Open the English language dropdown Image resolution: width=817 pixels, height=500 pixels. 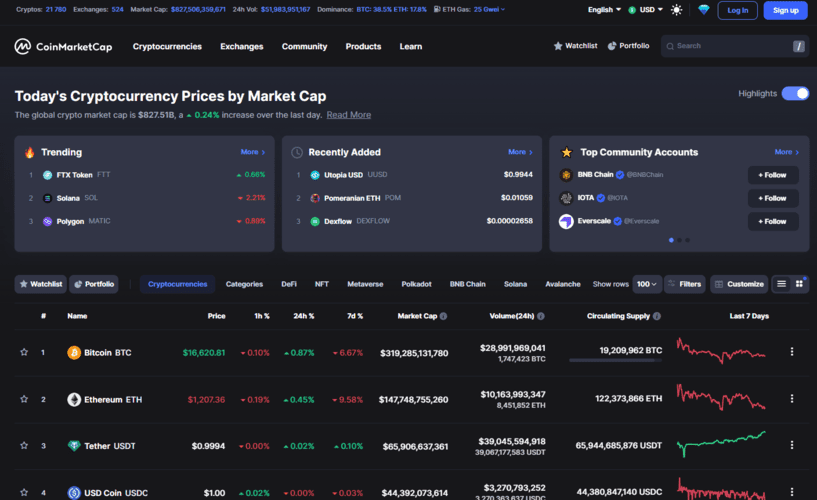604,10
